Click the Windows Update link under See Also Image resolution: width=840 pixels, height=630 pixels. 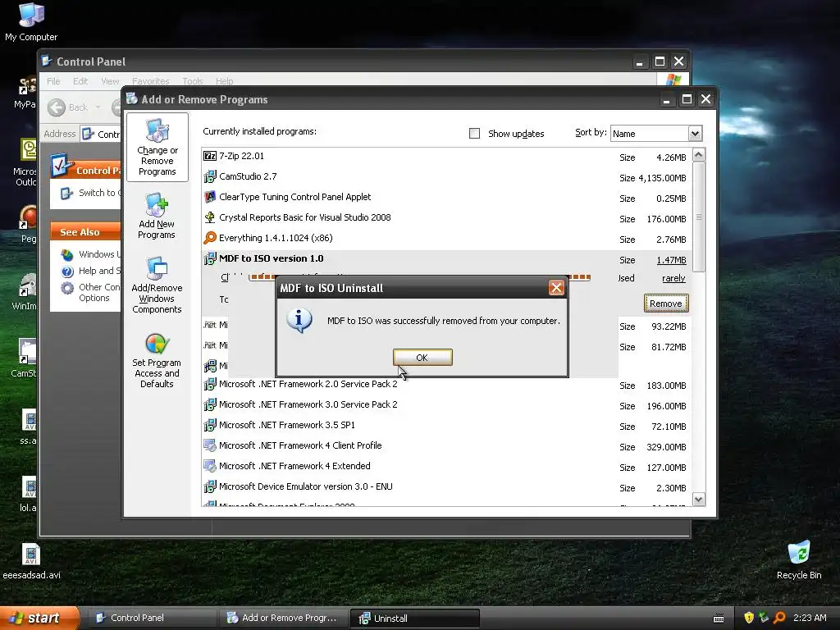point(99,254)
